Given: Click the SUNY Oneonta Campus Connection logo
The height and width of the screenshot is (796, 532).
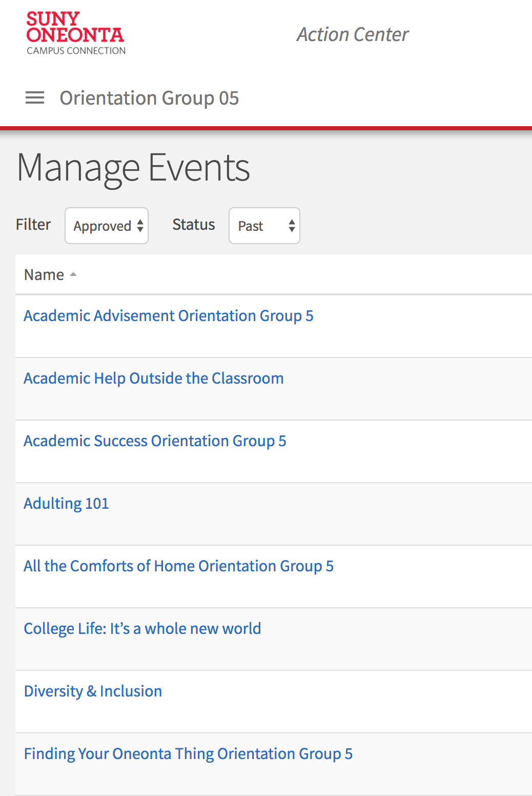Looking at the screenshot, I should tap(76, 33).
